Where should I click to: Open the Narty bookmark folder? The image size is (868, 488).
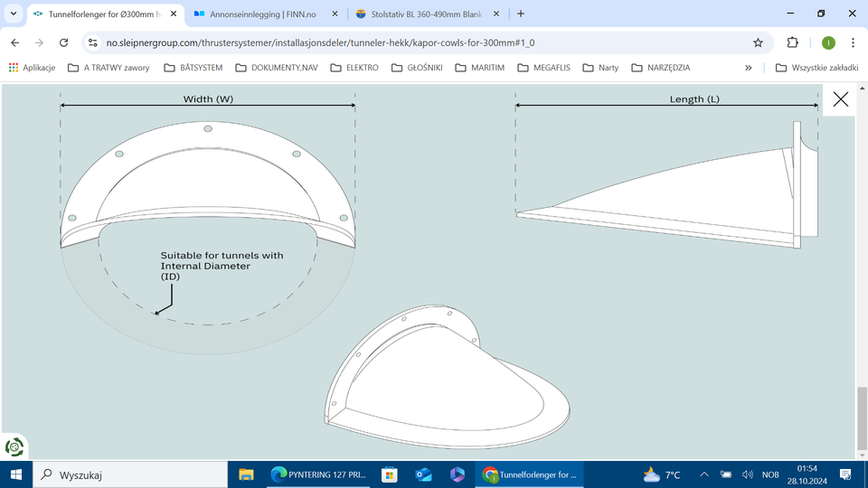click(x=600, y=68)
